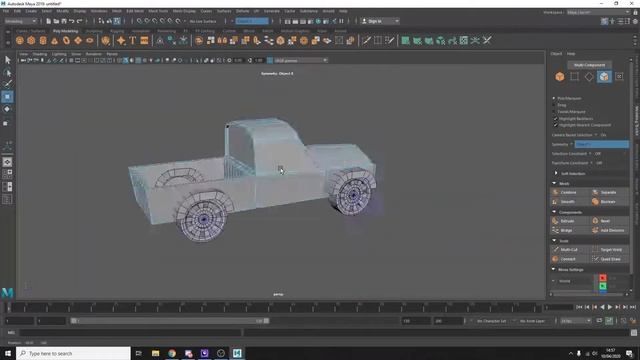This screenshot has width=640, height=360.
Task: Click the Quad Draw button
Action: [x=609, y=259]
